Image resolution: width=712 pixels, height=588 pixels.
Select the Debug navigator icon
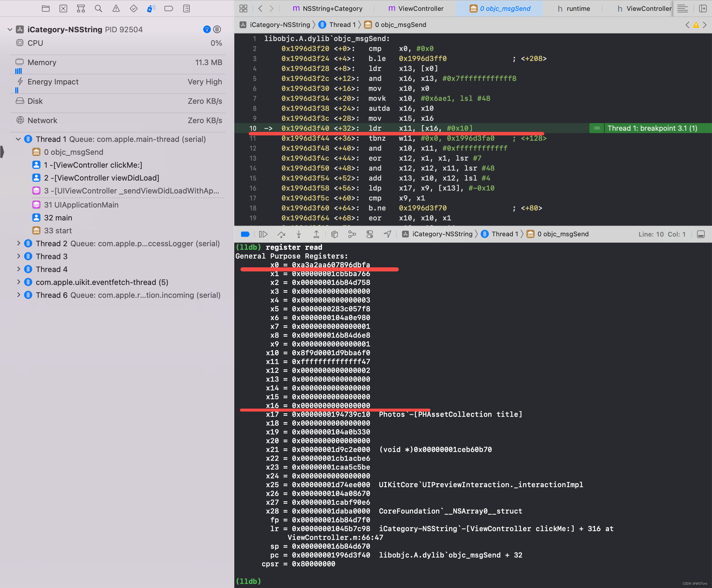pos(151,9)
